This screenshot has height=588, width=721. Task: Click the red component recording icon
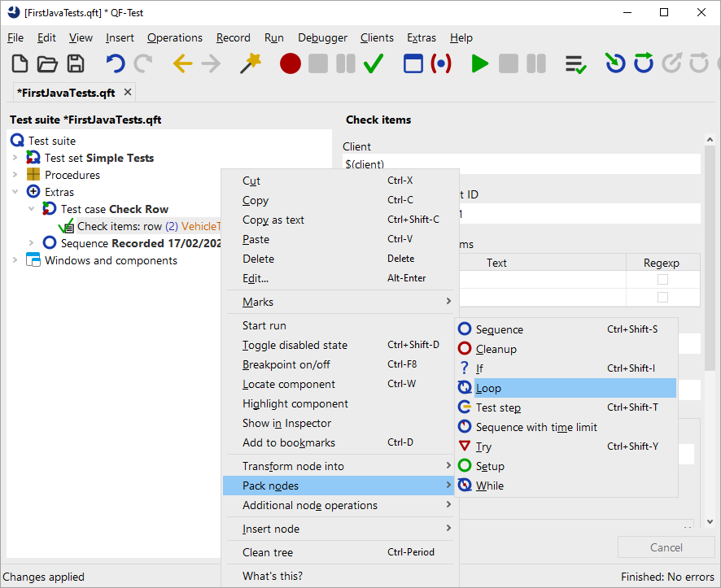(441, 63)
